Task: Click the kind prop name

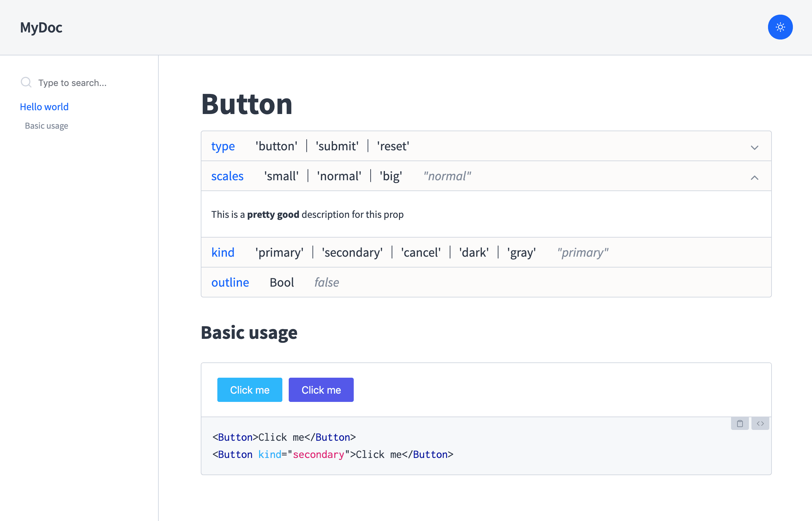Action: pyautogui.click(x=223, y=253)
